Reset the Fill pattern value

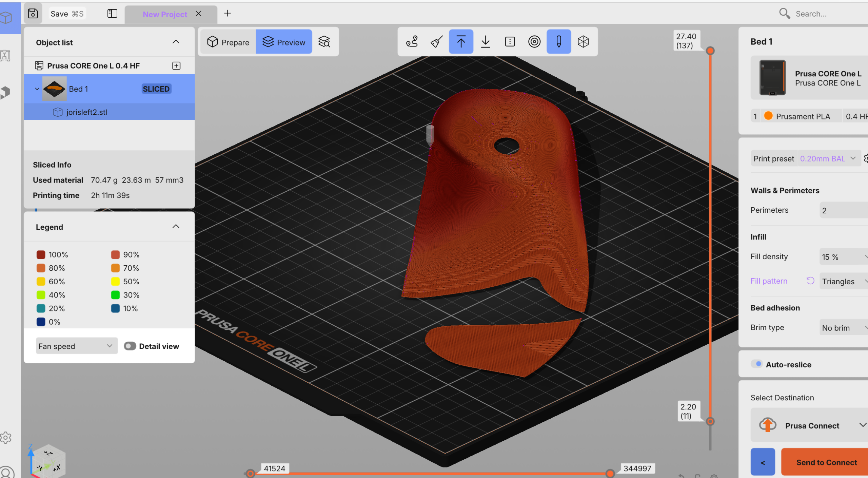click(810, 281)
